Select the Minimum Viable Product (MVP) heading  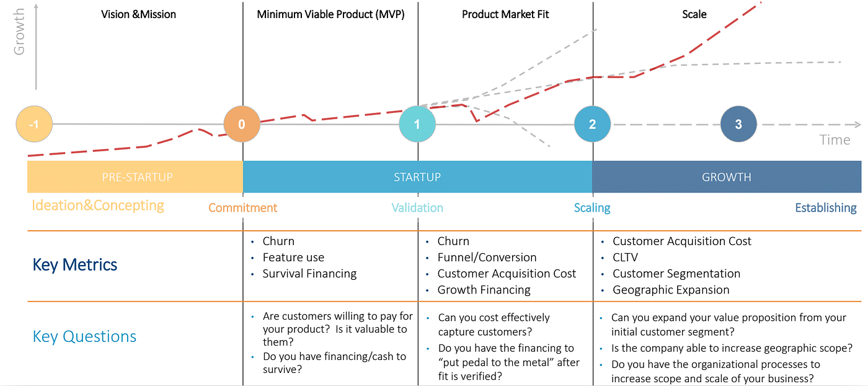point(330,14)
